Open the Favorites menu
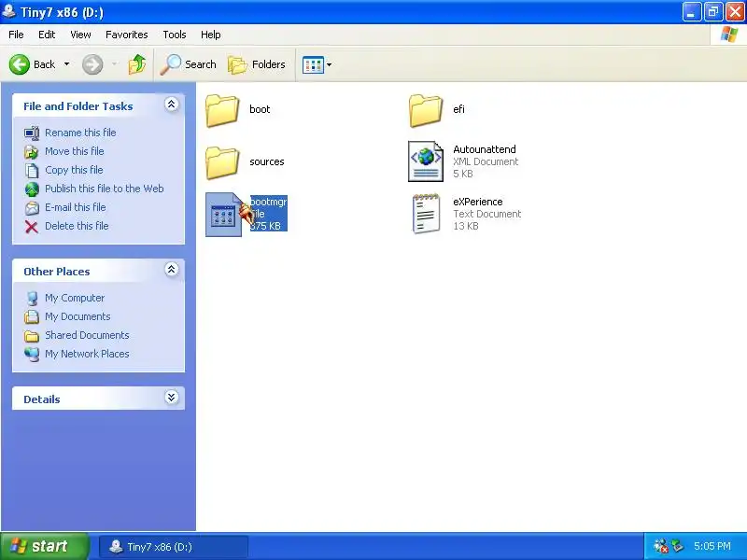Viewport: 747px width, 560px height. pos(127,35)
